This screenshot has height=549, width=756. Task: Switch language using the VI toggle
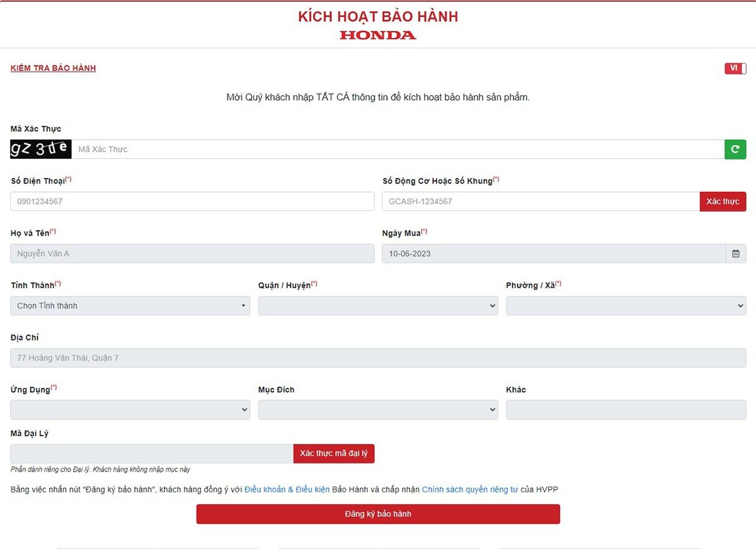point(735,68)
